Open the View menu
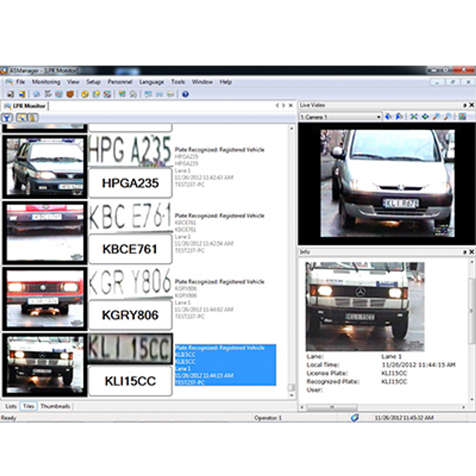 pos(73,82)
